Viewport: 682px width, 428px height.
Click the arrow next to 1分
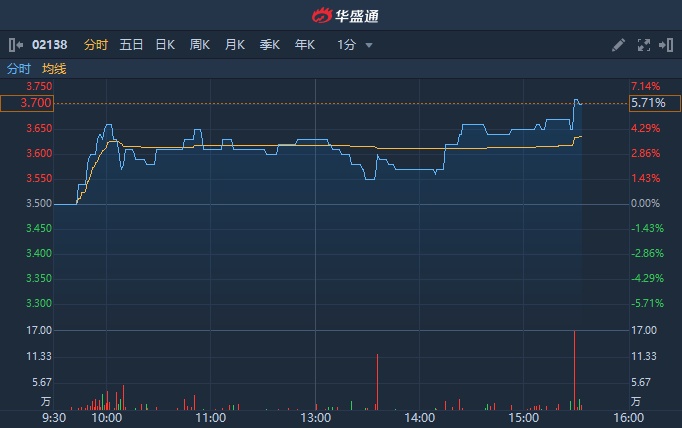(x=369, y=45)
